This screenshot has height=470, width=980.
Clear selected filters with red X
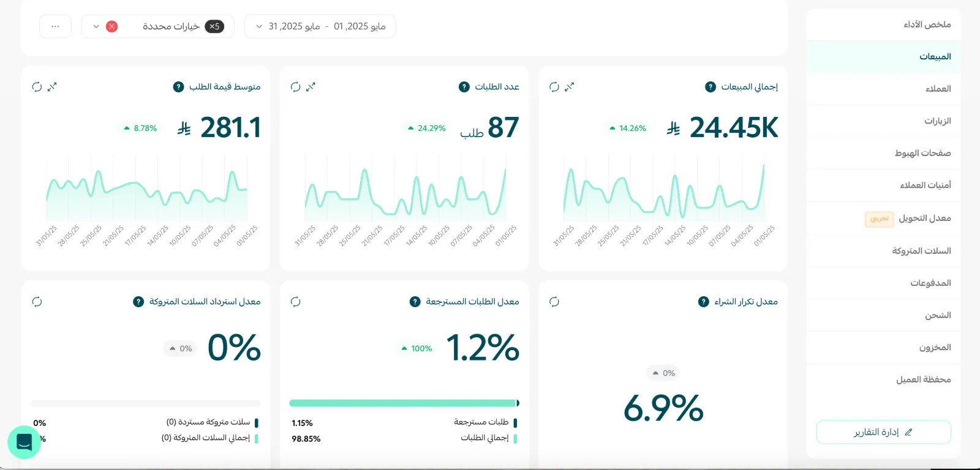click(x=111, y=26)
